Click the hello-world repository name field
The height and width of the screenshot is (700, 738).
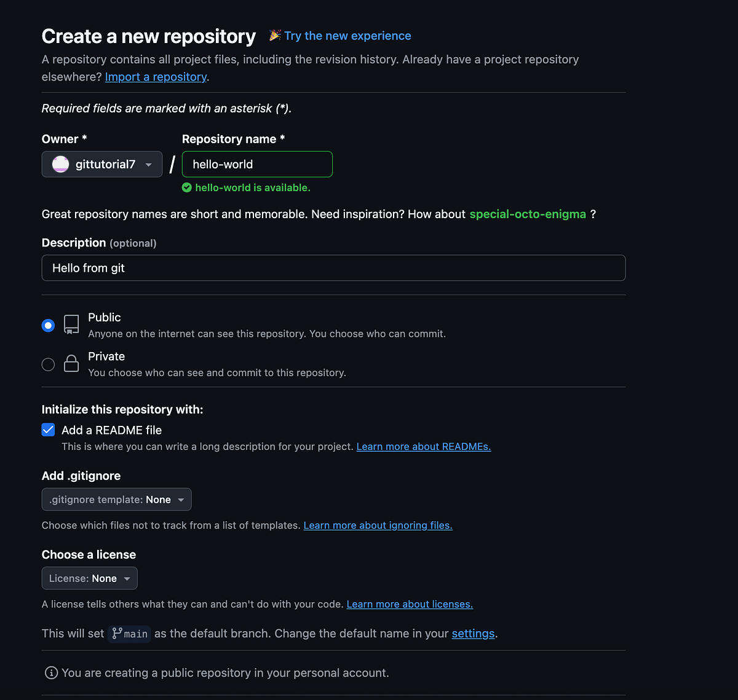(x=257, y=164)
